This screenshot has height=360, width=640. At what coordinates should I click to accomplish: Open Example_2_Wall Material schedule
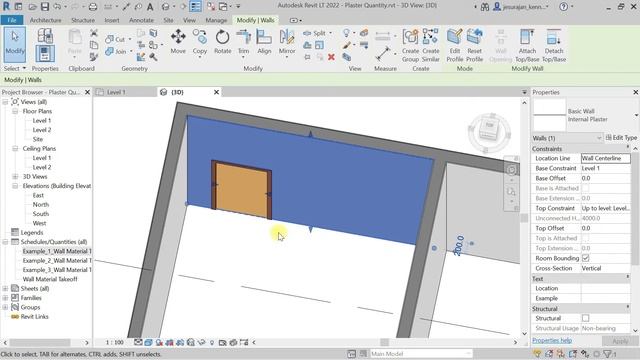click(57, 260)
